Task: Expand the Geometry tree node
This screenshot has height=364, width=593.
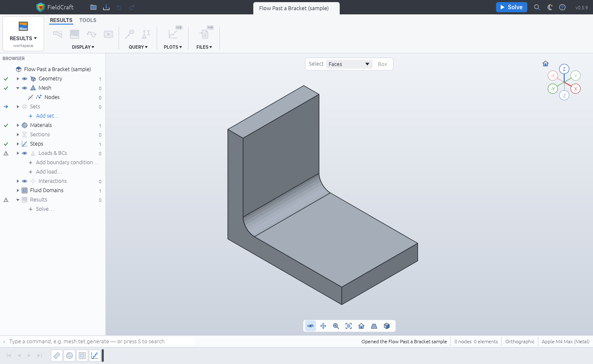Action: tap(18, 79)
